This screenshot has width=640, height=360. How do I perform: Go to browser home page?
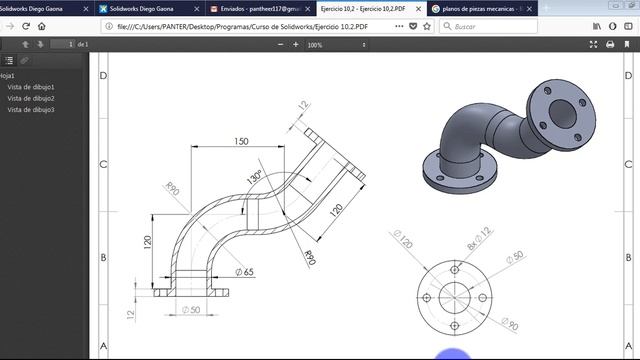click(x=42, y=27)
